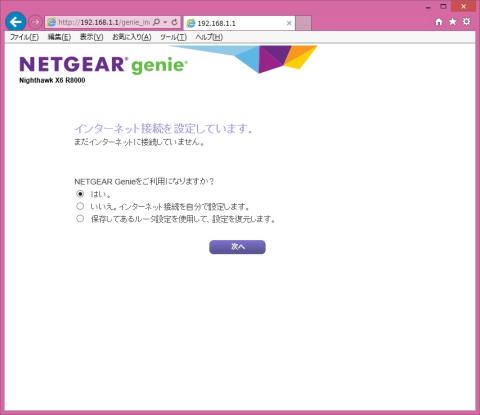Open the ツール(T) menu

(173, 37)
